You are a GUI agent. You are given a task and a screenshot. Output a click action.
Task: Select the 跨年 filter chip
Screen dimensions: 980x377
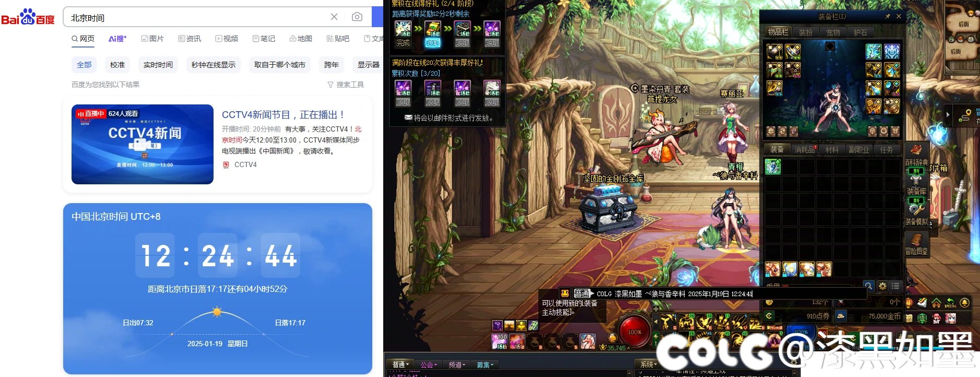click(332, 65)
